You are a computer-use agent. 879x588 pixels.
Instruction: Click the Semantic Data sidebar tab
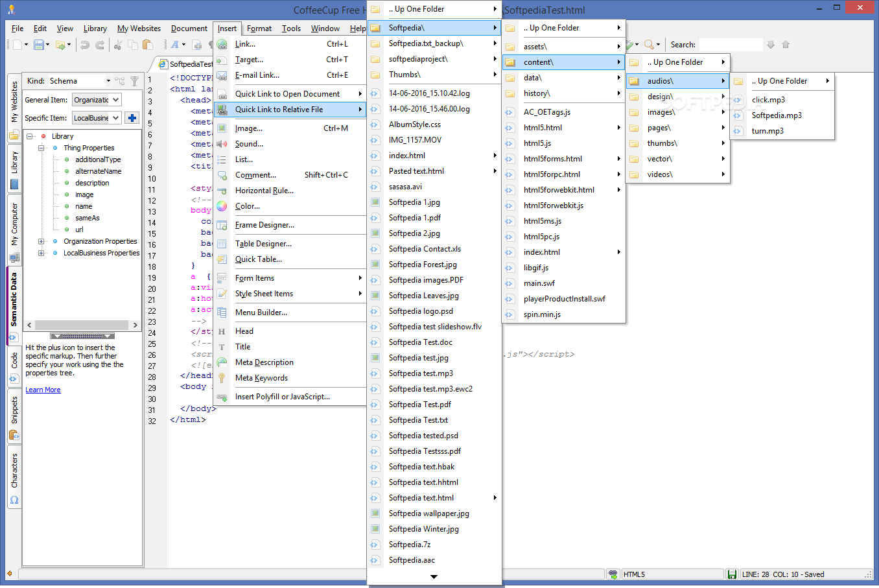point(14,305)
